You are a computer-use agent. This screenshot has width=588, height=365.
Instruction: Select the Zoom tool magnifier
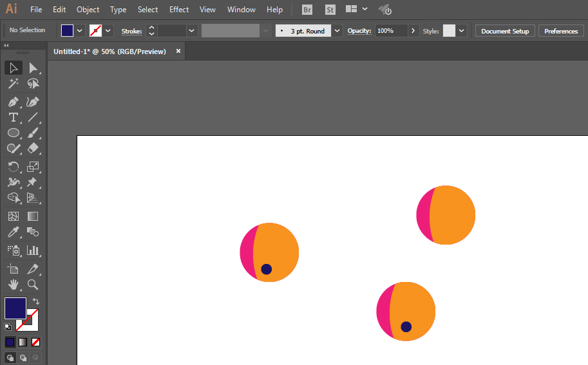click(x=33, y=285)
